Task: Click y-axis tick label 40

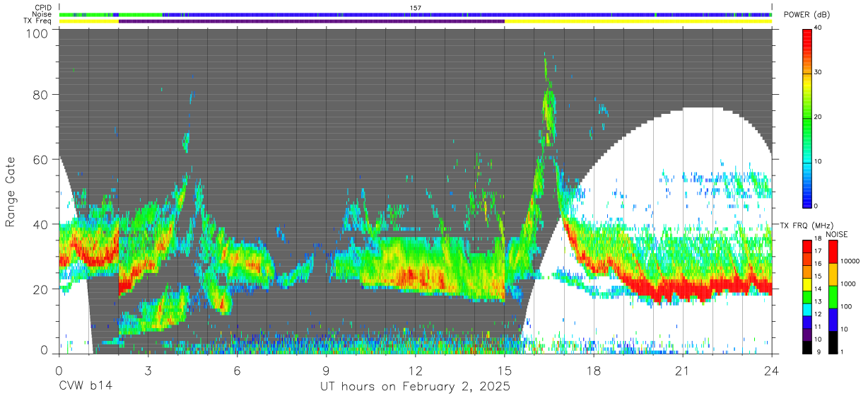Action: pos(41,224)
